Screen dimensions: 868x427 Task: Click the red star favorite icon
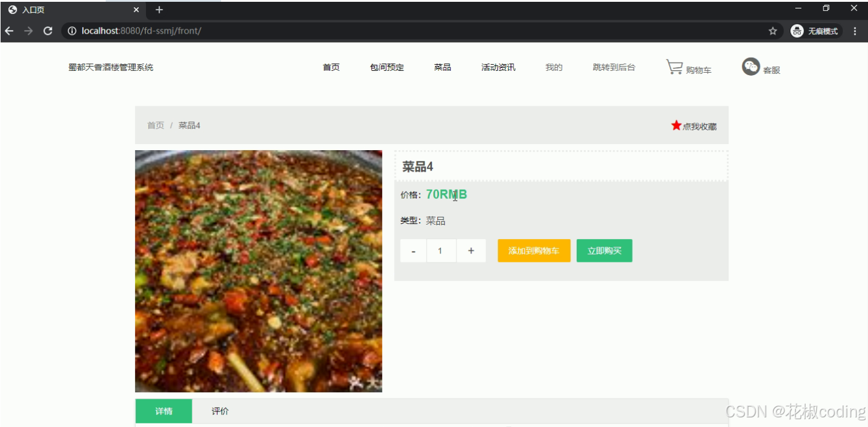pyautogui.click(x=676, y=126)
